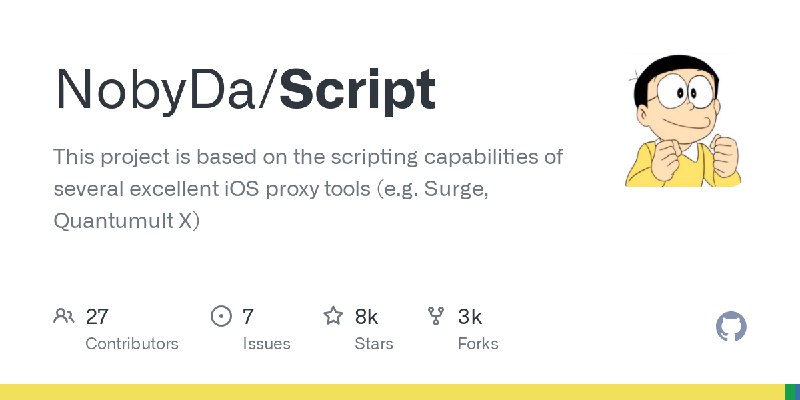Click the green language bar segment
Image resolution: width=800 pixels, height=400 pixels.
coord(792,392)
